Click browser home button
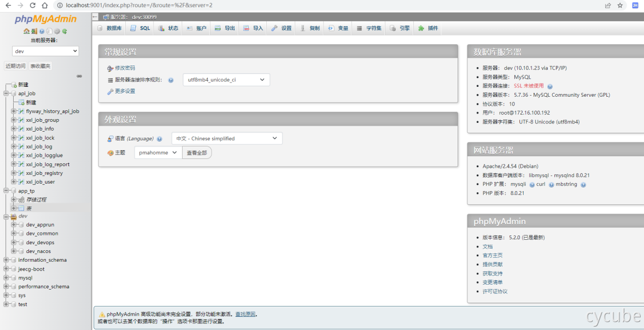This screenshot has width=644, height=330. click(45, 6)
